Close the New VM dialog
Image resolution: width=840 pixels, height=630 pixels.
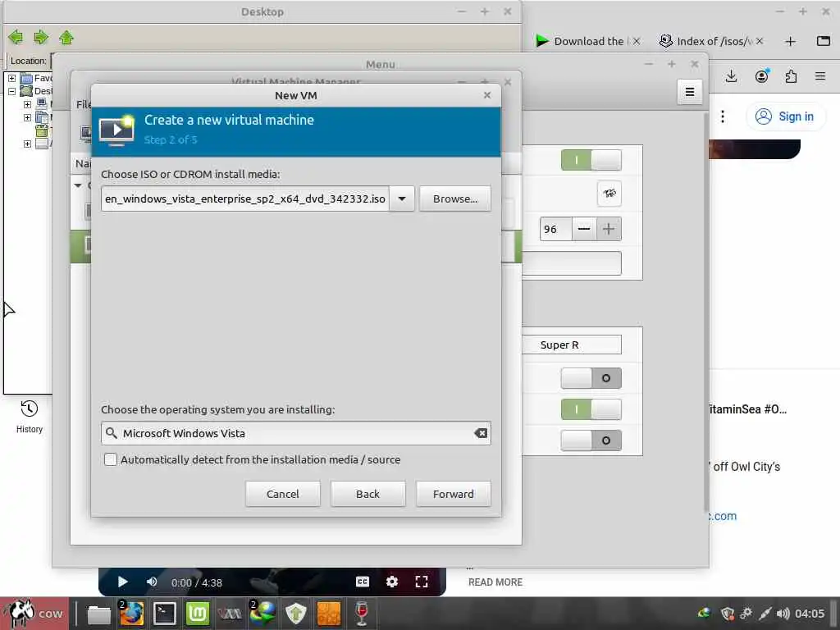[x=487, y=95]
